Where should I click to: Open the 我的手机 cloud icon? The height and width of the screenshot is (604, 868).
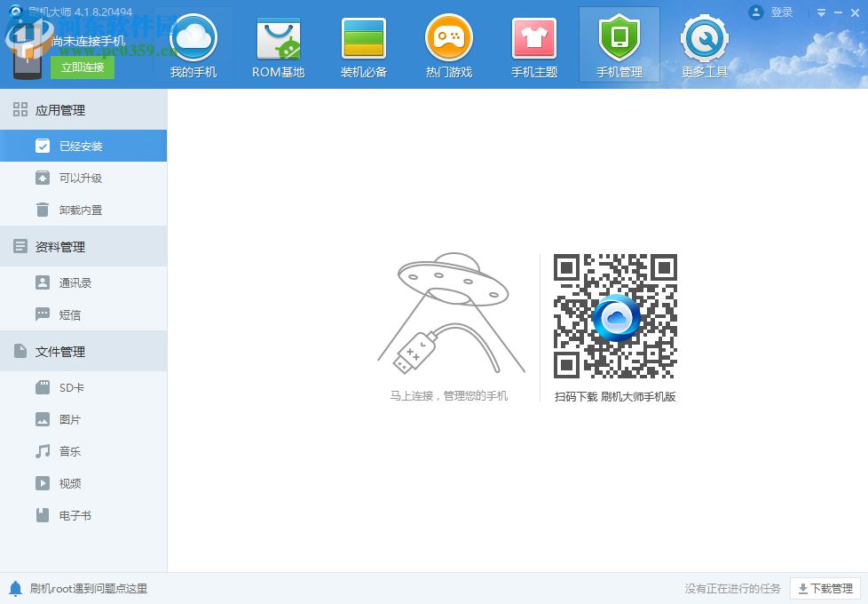coord(193,37)
